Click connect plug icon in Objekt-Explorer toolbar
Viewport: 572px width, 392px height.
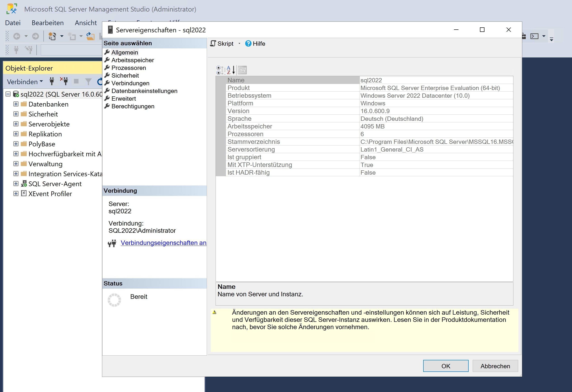[52, 81]
